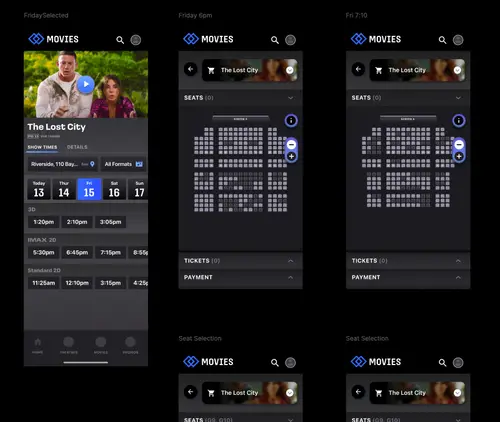
Task: Select Today 13 date
Action: [x=39, y=189]
